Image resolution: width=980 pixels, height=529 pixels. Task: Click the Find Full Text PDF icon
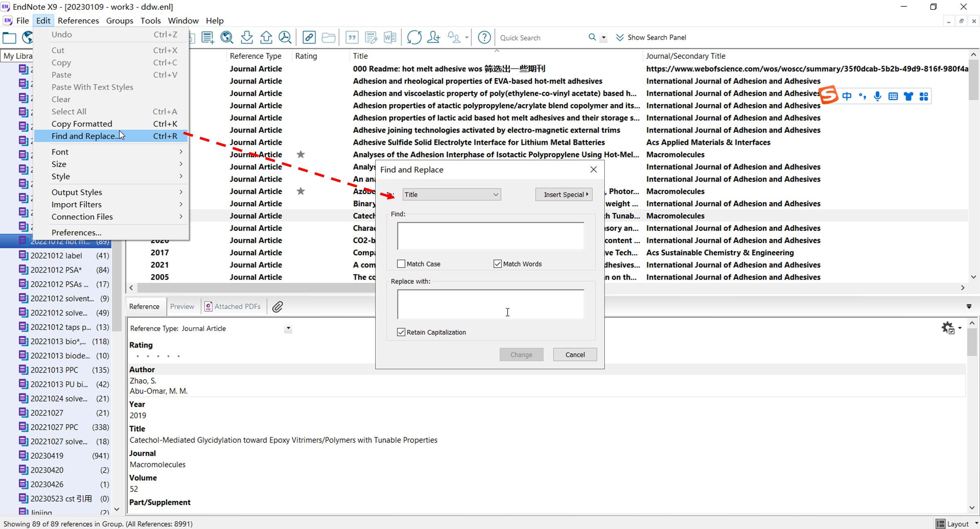coord(285,38)
